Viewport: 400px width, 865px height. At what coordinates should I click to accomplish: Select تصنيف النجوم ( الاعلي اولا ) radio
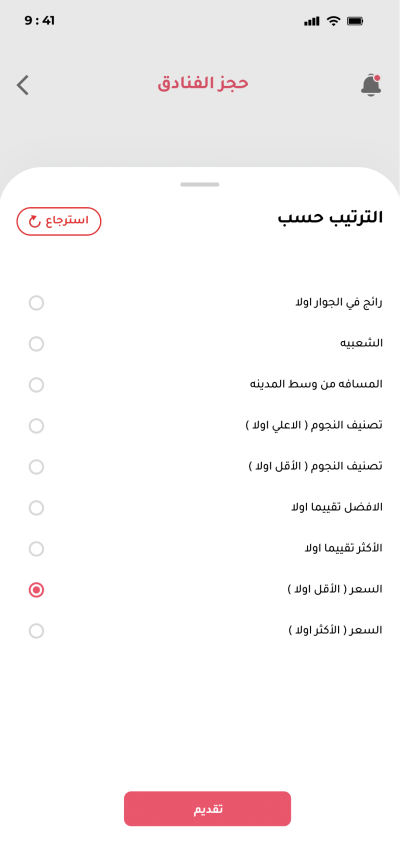coord(36,426)
